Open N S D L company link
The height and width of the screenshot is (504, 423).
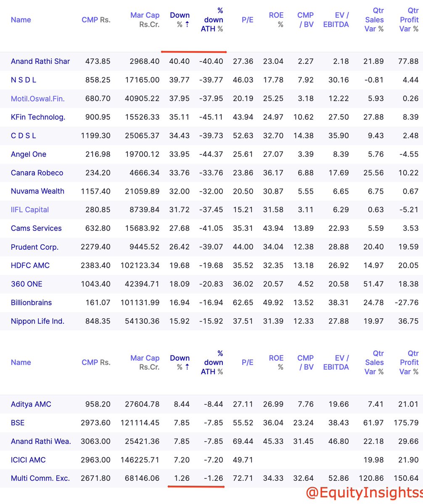(x=24, y=80)
